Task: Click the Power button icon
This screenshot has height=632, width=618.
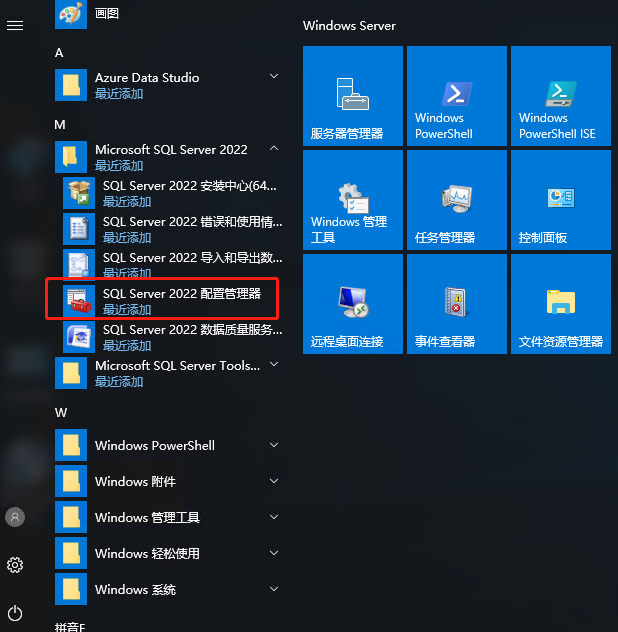Action: tap(15, 613)
